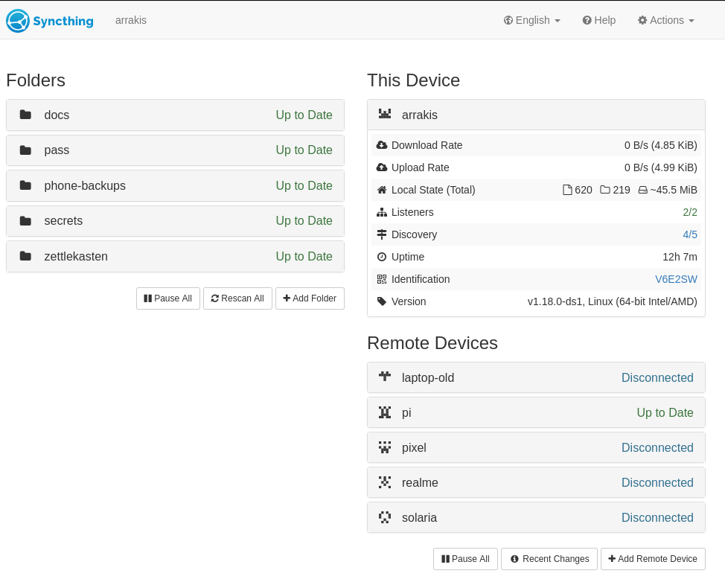Image resolution: width=725 pixels, height=588 pixels.
Task: Click the Disconnected status of solaria
Action: coord(657,518)
